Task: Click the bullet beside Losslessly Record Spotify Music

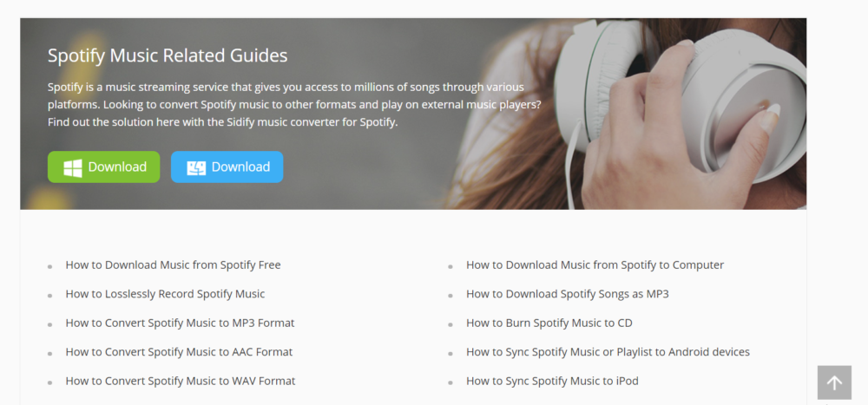Action: tap(49, 296)
